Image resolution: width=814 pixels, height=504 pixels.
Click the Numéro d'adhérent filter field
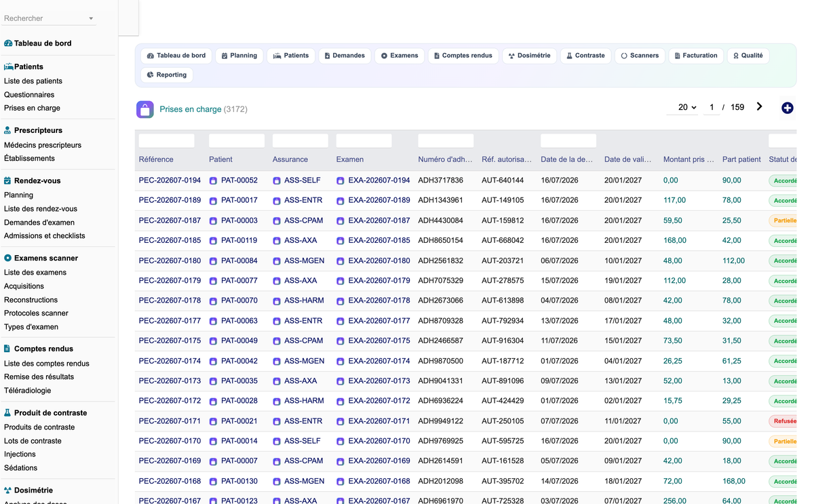[446, 140]
